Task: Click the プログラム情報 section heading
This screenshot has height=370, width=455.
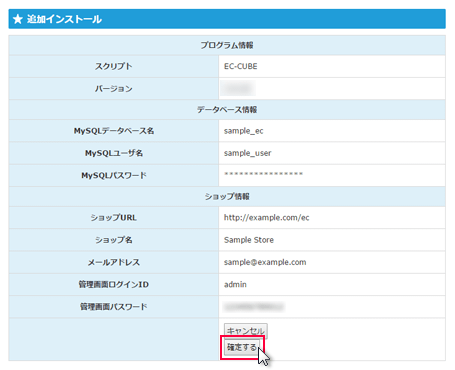Action: pos(227,45)
